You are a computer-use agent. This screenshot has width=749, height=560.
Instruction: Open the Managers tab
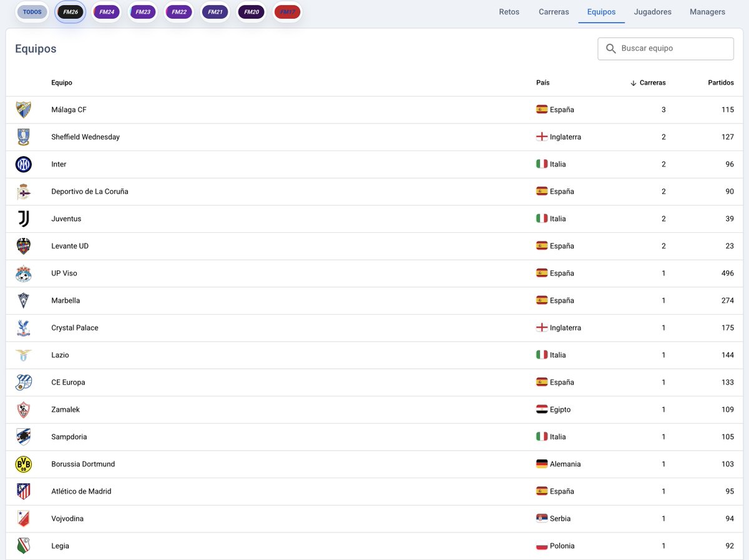coord(707,12)
